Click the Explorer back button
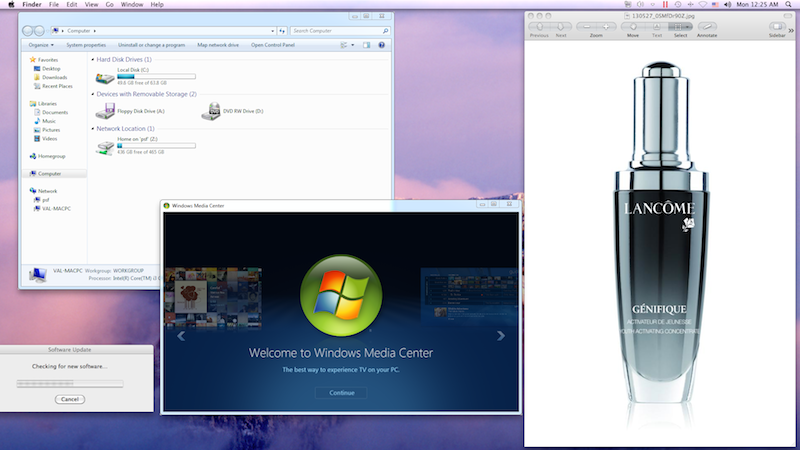The height and width of the screenshot is (450, 800). (x=28, y=31)
